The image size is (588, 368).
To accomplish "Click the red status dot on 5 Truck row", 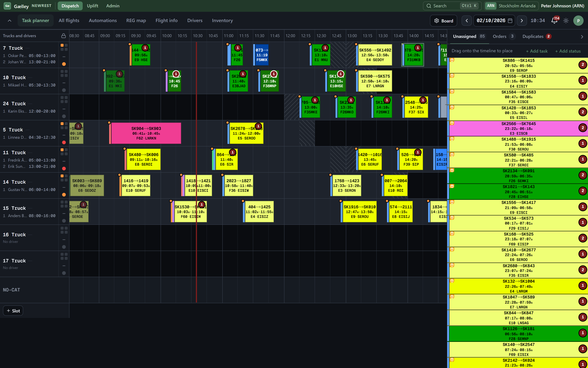I will tap(64, 142).
